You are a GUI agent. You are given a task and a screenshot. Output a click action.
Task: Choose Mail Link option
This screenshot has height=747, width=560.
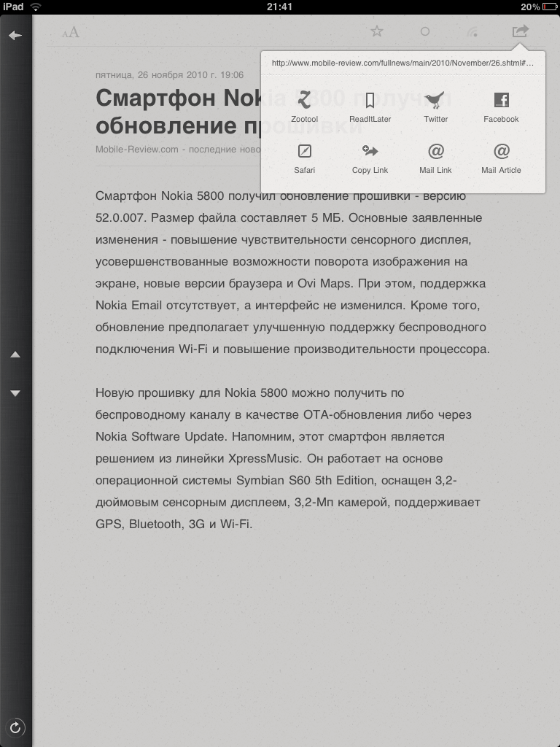[435, 158]
